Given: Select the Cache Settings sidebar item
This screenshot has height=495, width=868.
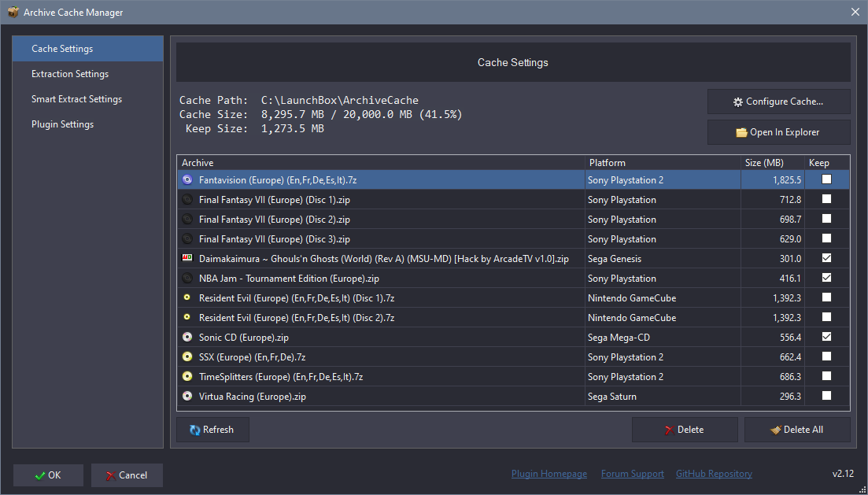Looking at the screenshot, I should tap(87, 49).
